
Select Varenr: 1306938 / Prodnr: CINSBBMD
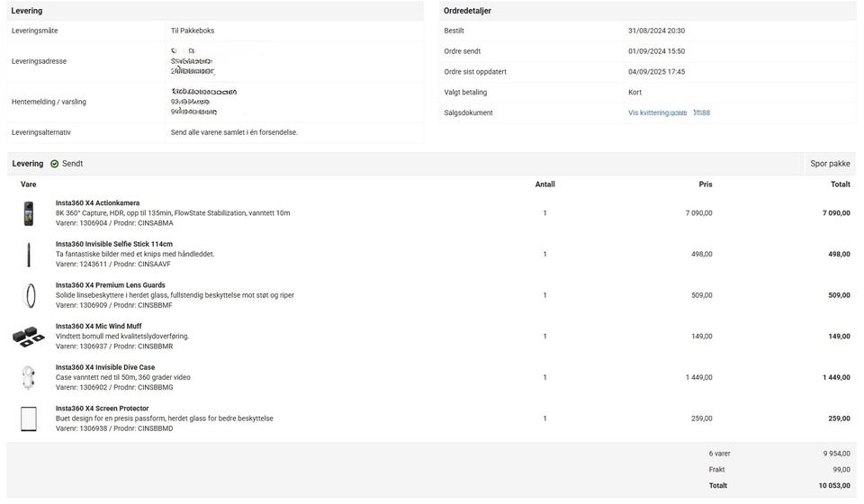pyautogui.click(x=114, y=428)
